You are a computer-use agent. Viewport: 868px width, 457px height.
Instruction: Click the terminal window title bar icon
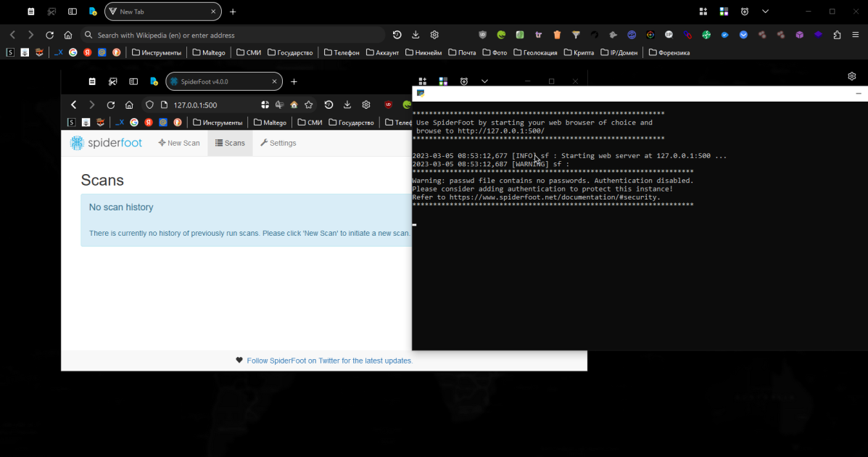[x=421, y=93]
